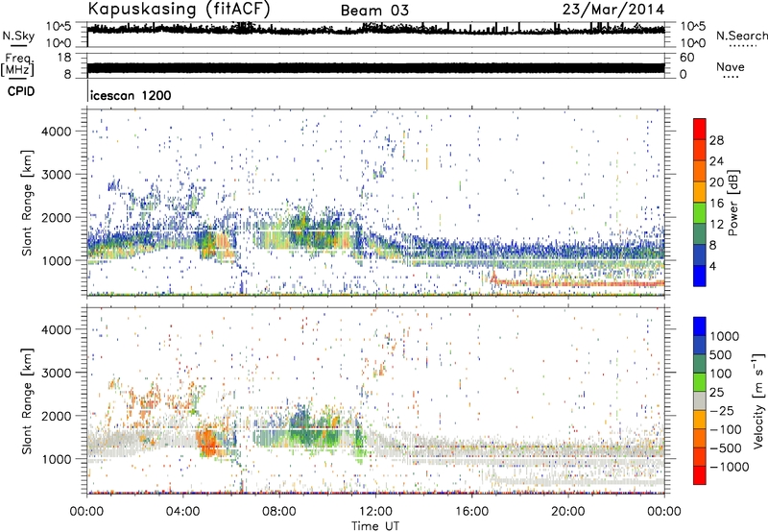Screen dimensions: 768x532
Task: Click the 4 tick on the power colorbar
Action: [x=713, y=266]
